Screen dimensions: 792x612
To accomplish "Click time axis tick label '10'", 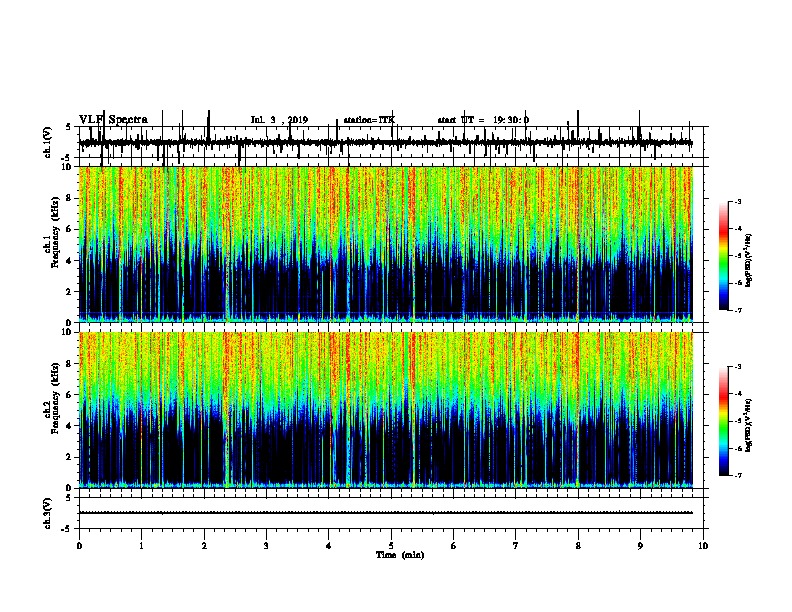I will [x=703, y=546].
